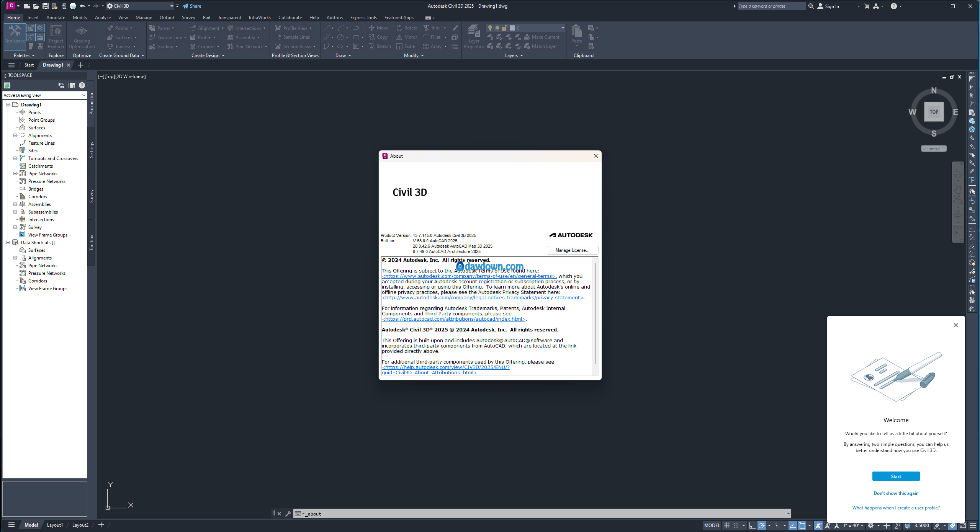Launch Grading Optimization tool
Viewport: 980px width, 532px height.
(x=82, y=37)
